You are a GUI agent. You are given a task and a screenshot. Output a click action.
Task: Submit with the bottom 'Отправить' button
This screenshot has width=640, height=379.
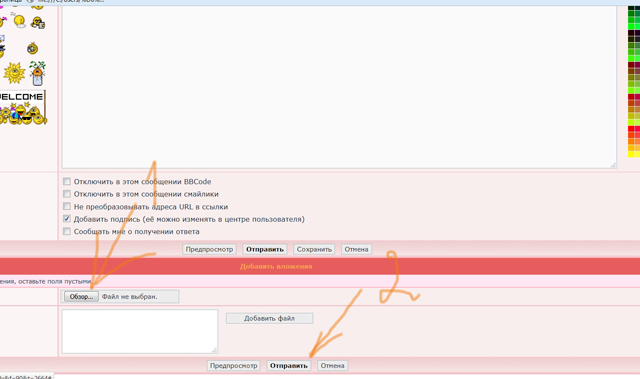289,366
